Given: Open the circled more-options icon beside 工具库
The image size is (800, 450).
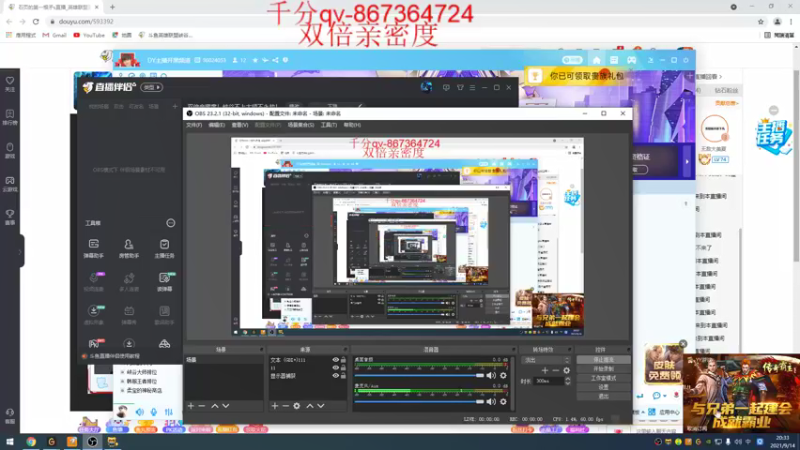Looking at the screenshot, I should click(170, 223).
